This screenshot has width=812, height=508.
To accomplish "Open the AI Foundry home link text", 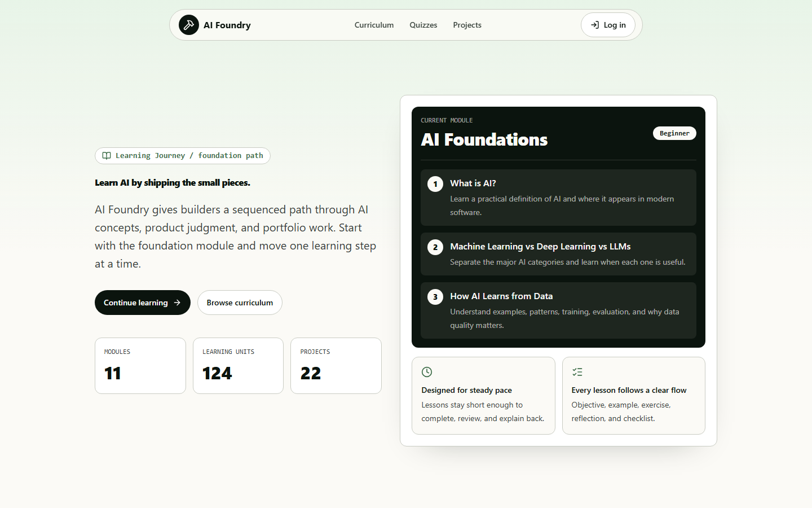I will point(227,25).
